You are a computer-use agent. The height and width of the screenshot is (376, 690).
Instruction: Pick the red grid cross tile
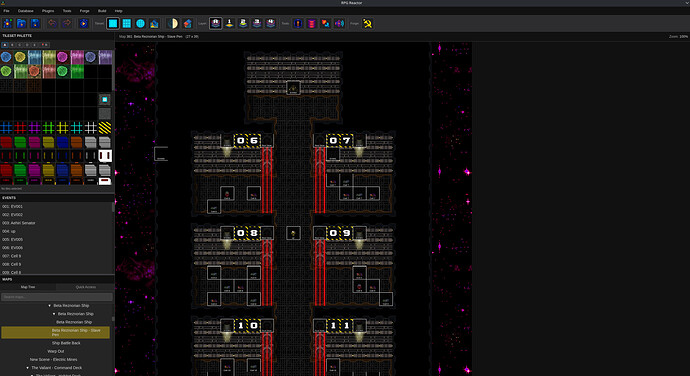click(x=20, y=128)
